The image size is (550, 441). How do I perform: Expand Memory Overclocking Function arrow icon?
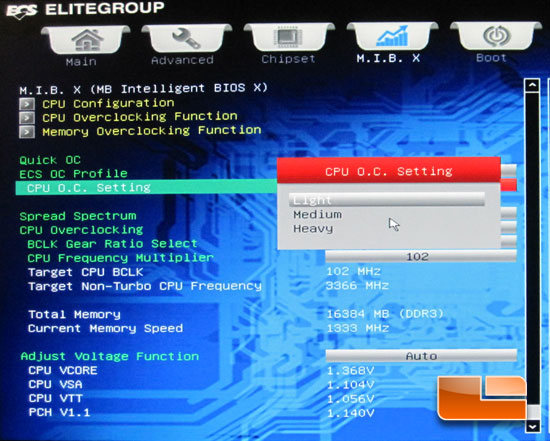(x=27, y=132)
